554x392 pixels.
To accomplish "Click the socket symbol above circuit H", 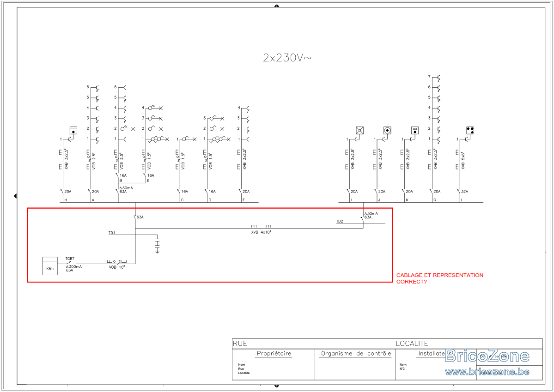I will 73,131.
